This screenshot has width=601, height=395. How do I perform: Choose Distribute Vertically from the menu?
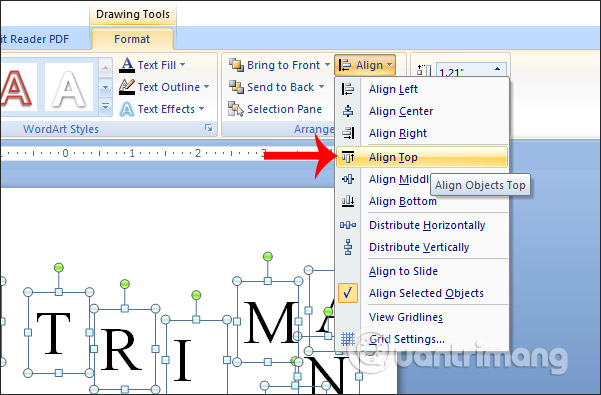click(x=422, y=247)
